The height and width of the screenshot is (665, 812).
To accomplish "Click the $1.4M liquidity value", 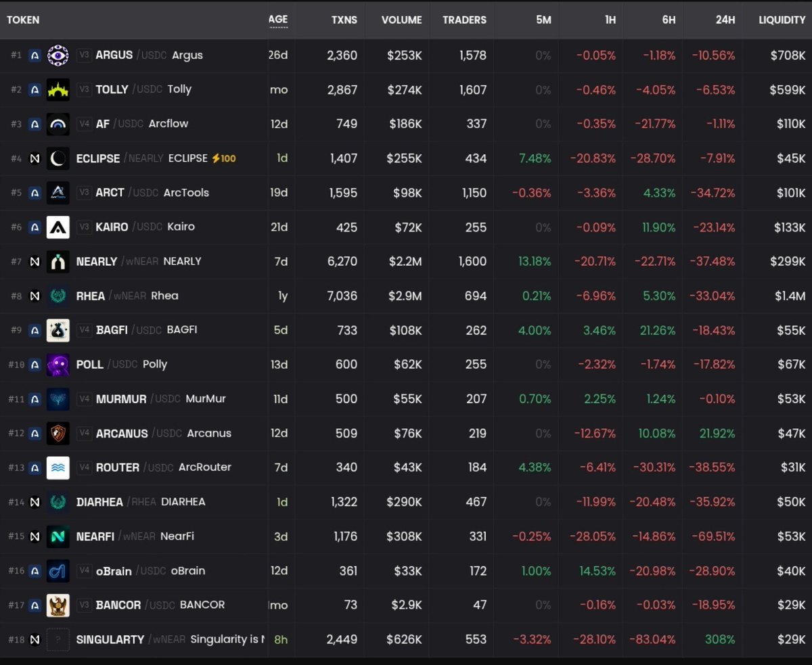I will coord(790,296).
